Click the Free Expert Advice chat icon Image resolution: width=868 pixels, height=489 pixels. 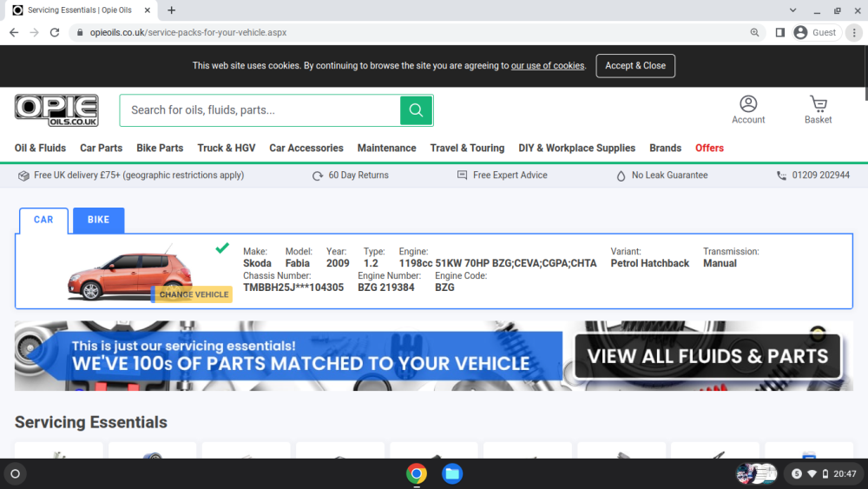point(462,175)
